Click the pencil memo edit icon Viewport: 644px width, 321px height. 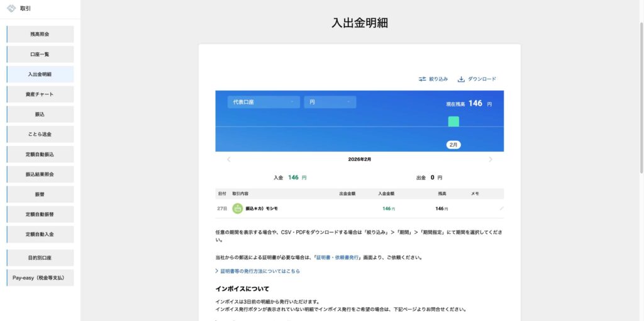click(501, 208)
